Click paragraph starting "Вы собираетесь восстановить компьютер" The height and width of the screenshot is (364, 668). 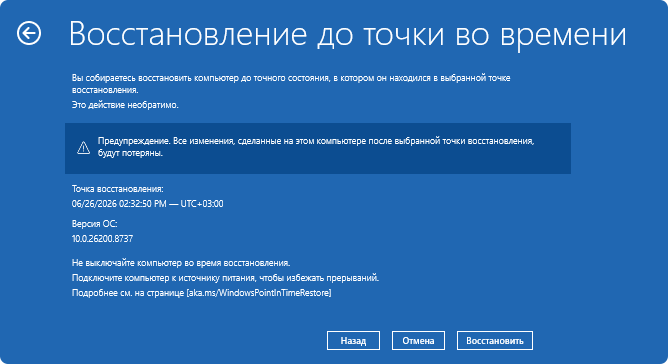point(291,84)
